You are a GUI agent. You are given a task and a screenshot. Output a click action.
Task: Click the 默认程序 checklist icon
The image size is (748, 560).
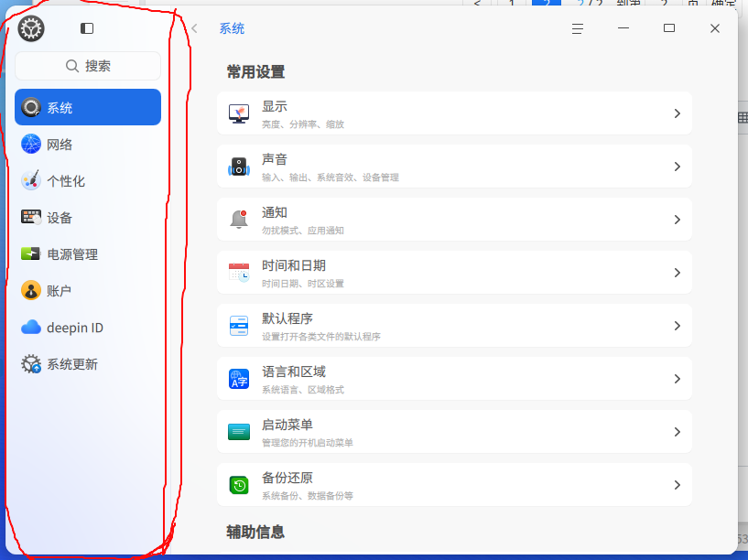click(239, 326)
